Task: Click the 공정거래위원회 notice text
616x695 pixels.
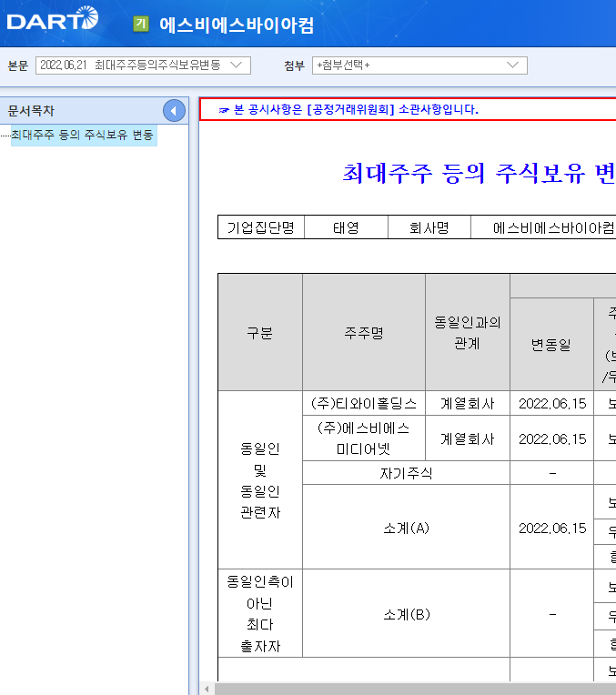Action: (356, 109)
